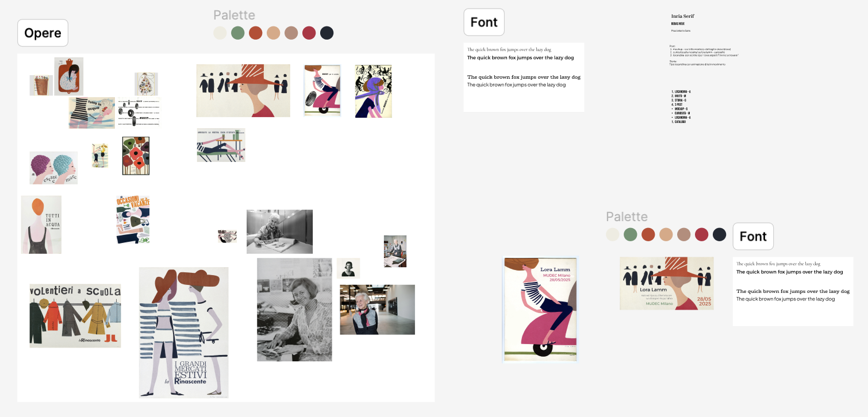Select the tall Lora Lamm scooter poster mockup
Screen dimensions: 868x417
click(x=540, y=309)
